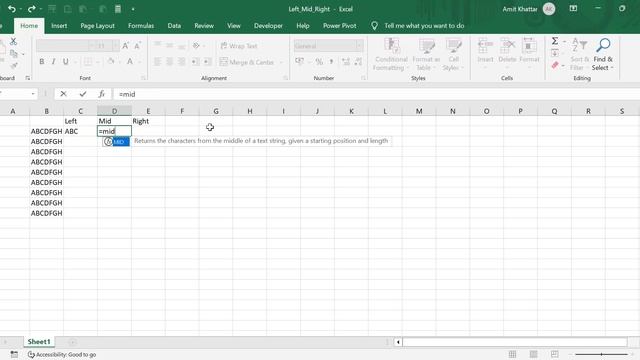The height and width of the screenshot is (360, 640).
Task: Click the Ribbon Display Options icon
Action: [573, 9]
